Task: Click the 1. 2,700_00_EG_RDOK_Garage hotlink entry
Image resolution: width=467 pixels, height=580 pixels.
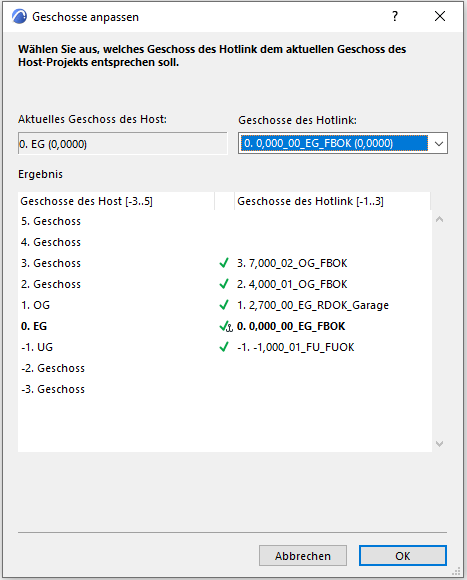Action: (x=313, y=305)
